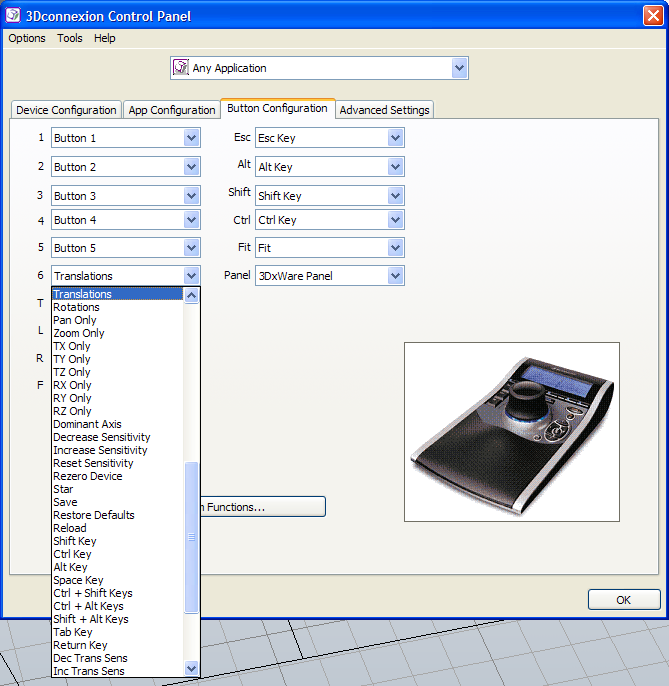Screen dimensions: 669x686
Task: Open the Esc key assignment dropdown
Action: [395, 138]
